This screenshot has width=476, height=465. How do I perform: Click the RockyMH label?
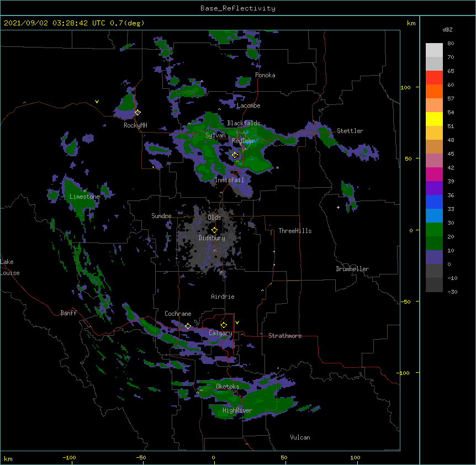point(135,125)
